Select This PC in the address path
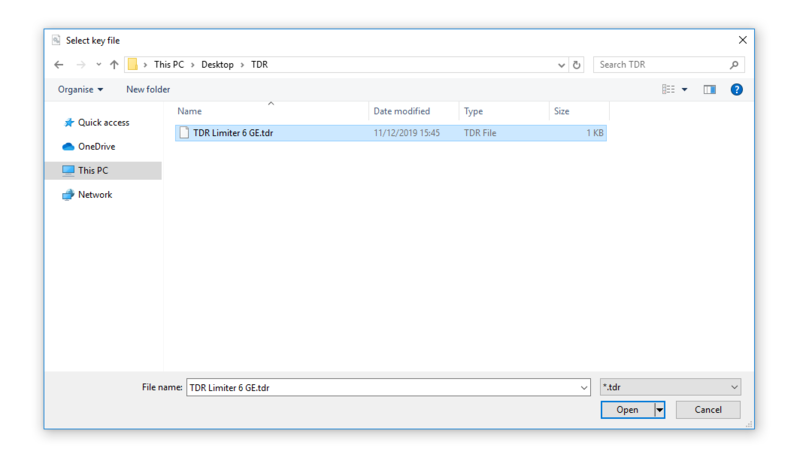 pyautogui.click(x=169, y=65)
